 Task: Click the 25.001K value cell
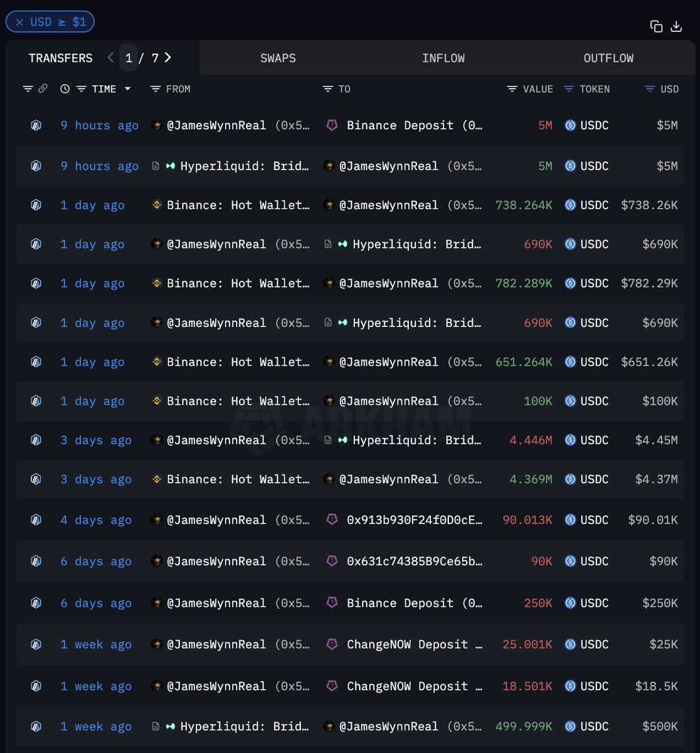(x=528, y=644)
